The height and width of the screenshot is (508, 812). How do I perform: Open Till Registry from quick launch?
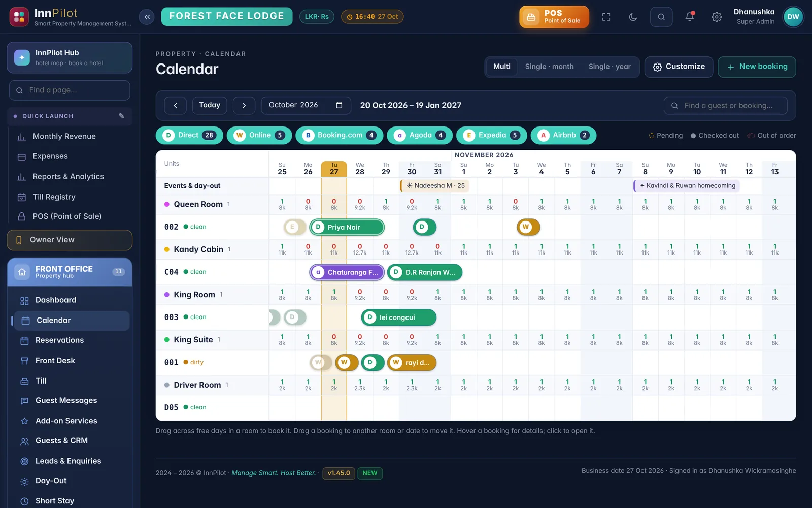click(x=54, y=197)
